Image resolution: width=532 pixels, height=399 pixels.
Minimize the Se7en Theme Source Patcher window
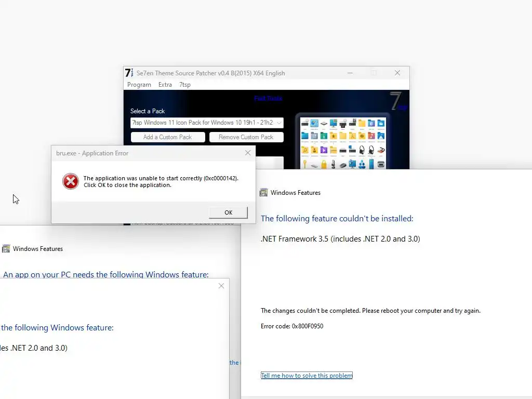[x=350, y=73]
